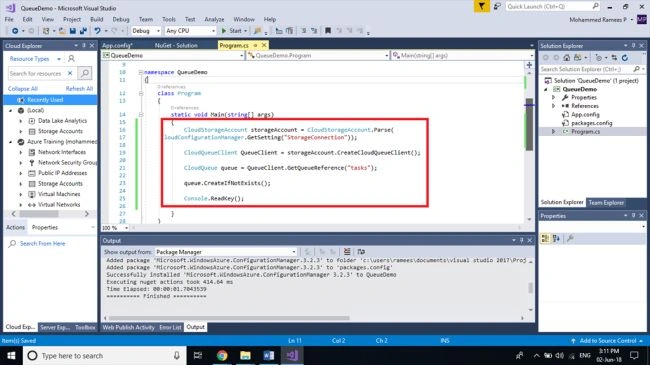Click Property Pages wrench in Properties panel

(570, 238)
